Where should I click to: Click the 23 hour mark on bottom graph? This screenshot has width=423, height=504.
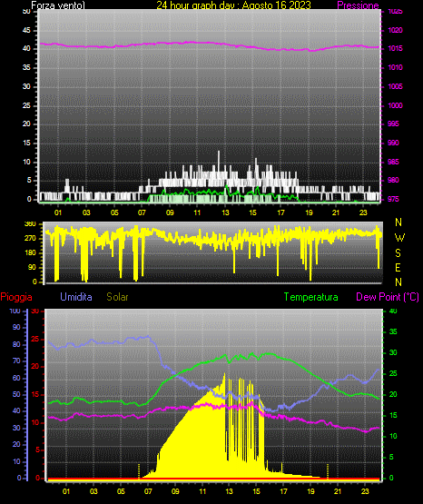click(x=365, y=491)
